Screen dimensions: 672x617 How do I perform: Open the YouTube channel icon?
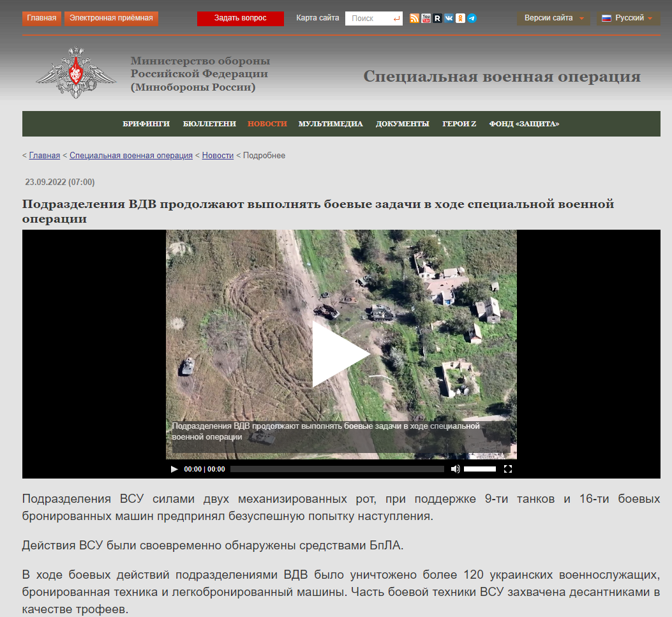[426, 19]
